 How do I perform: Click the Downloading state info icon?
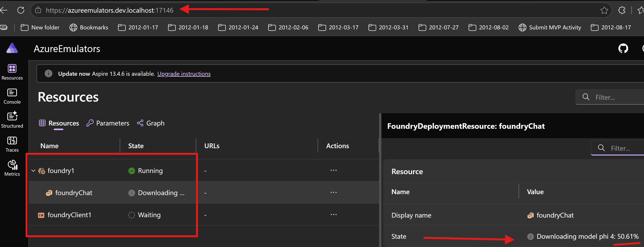[131, 193]
